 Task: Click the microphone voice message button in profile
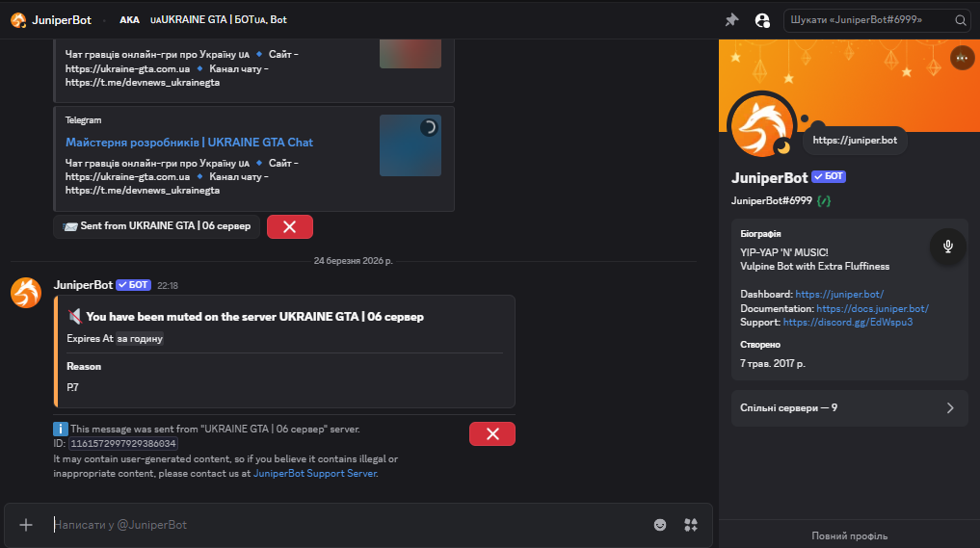[x=947, y=247]
